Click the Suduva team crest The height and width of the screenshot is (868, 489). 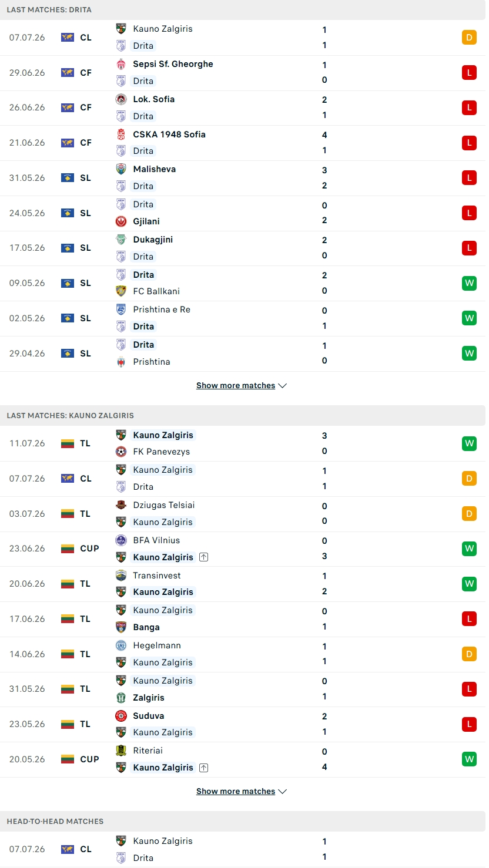[x=121, y=716]
